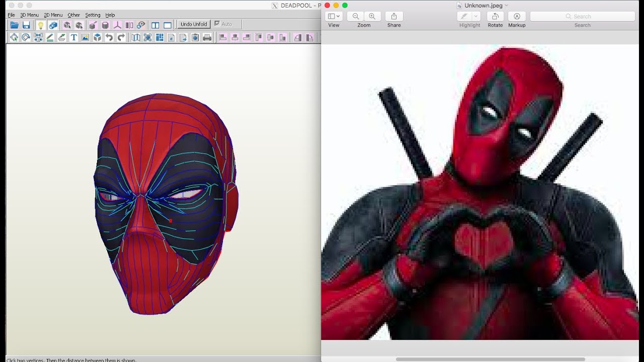Open the Help menu
644x362 pixels.
110,15
